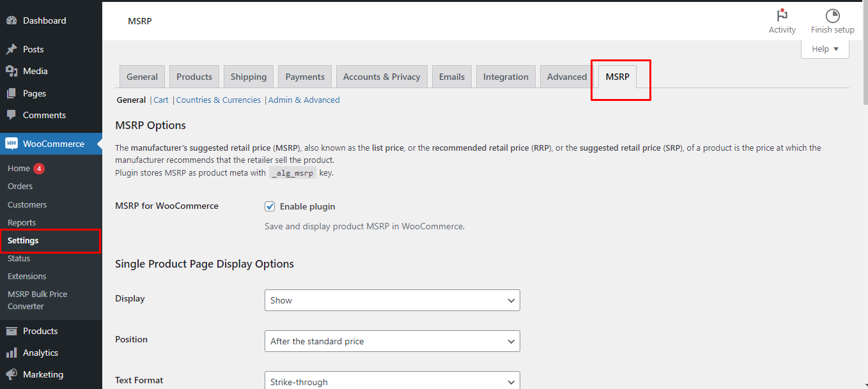Screen dimensions: 868x389
Task: Click the Marketing megaphone icon
Action: click(12, 374)
